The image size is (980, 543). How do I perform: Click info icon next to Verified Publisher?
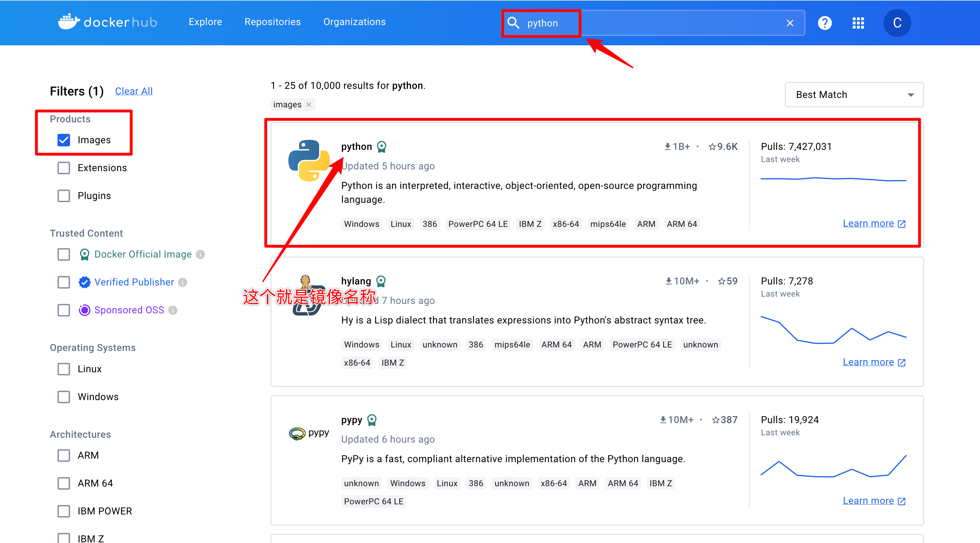tap(183, 282)
